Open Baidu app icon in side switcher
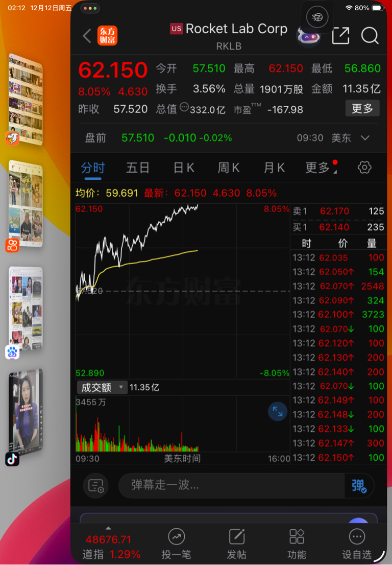The width and height of the screenshot is (392, 565). pos(12,352)
